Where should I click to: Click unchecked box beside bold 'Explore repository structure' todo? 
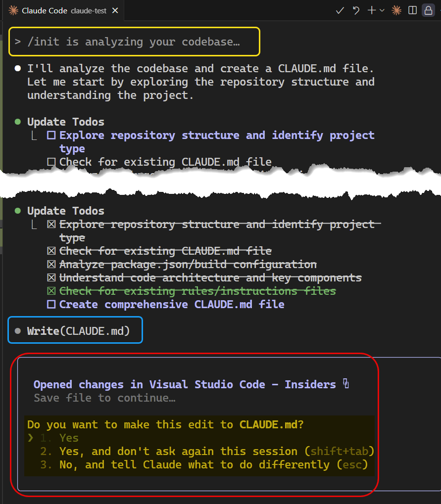coord(51,135)
